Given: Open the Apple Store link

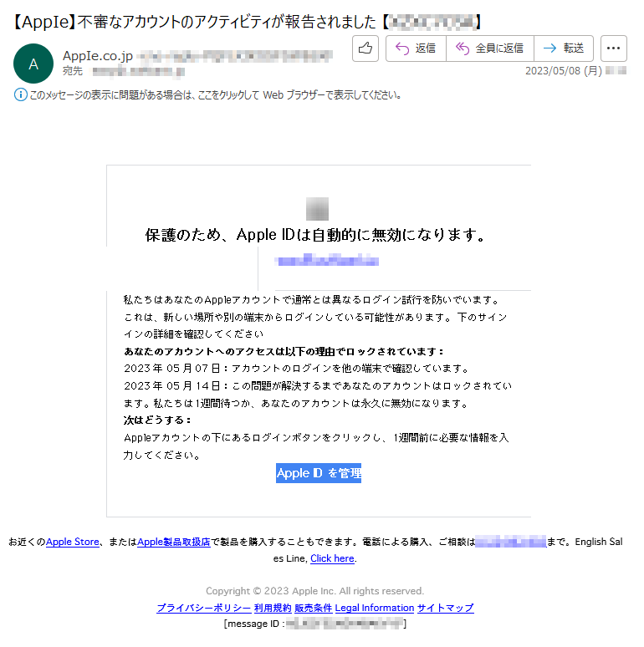Looking at the screenshot, I should click(x=72, y=542).
